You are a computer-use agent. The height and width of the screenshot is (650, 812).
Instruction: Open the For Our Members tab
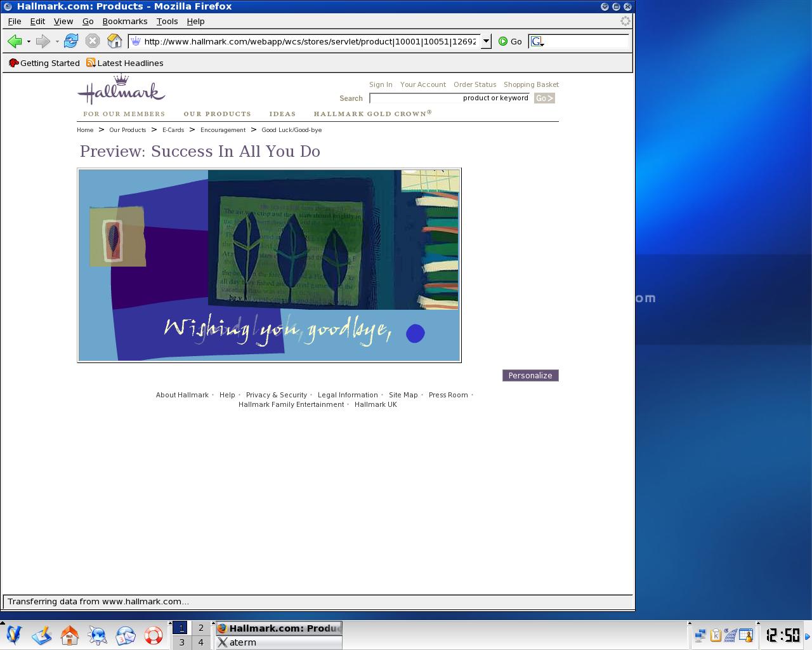tap(124, 114)
